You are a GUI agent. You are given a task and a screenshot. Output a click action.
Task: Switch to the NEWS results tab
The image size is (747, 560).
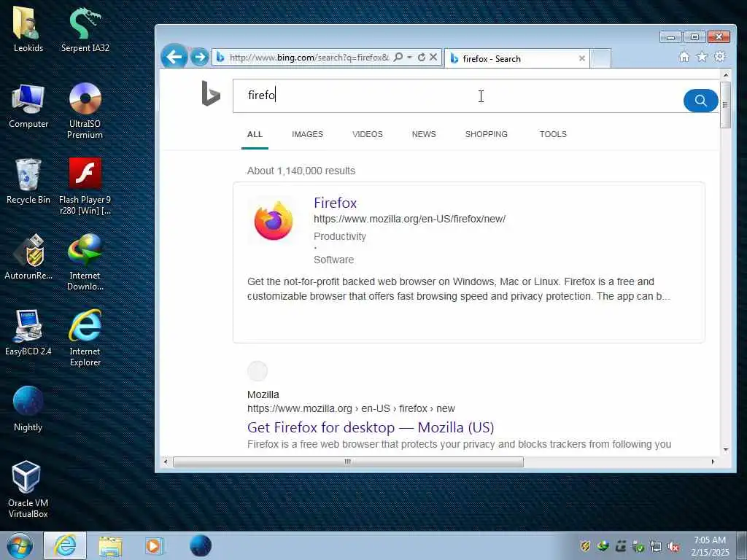click(424, 134)
